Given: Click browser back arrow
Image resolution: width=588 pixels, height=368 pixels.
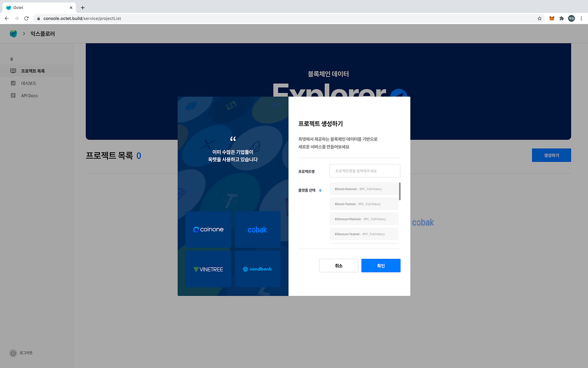Looking at the screenshot, I should click(7, 19).
